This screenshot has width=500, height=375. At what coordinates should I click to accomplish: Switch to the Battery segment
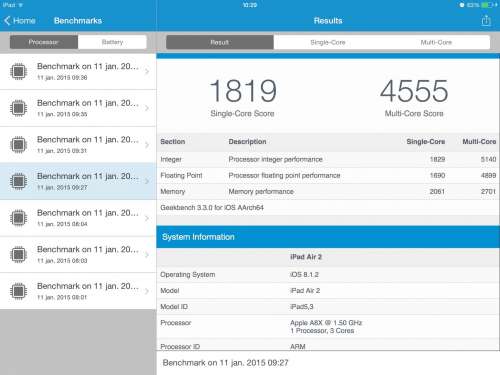click(x=112, y=42)
